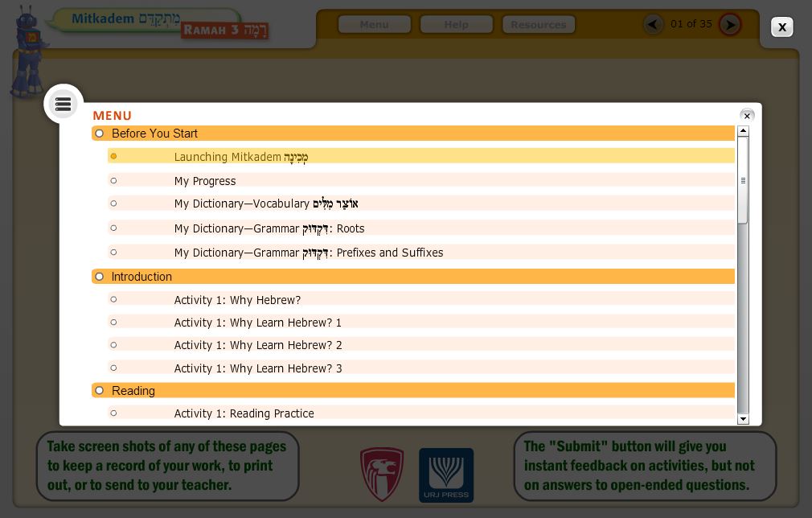This screenshot has height=518, width=812.
Task: Close the Menu panel with its X
Action: tap(747, 116)
